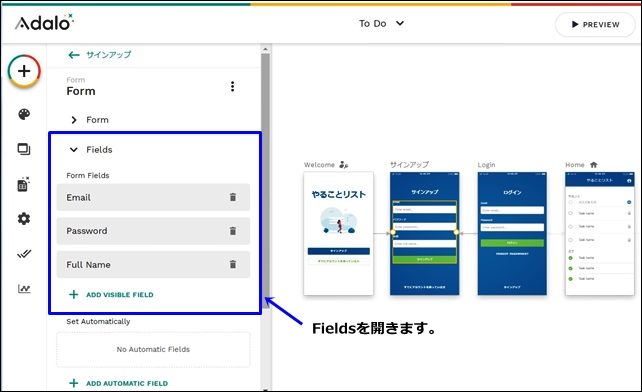Delete the Email form field

pyautogui.click(x=233, y=197)
